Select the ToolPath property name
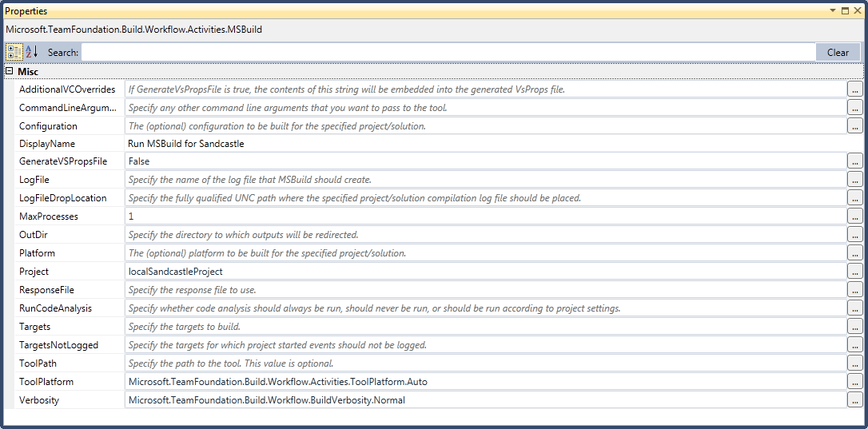Image resolution: width=868 pixels, height=429 pixels. tap(38, 363)
